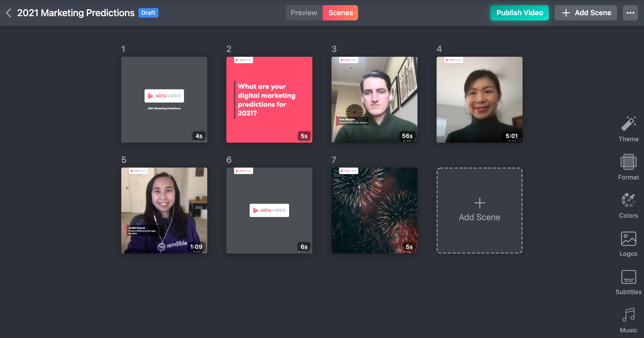
Task: Open the Logos image icon
Action: coord(628,239)
